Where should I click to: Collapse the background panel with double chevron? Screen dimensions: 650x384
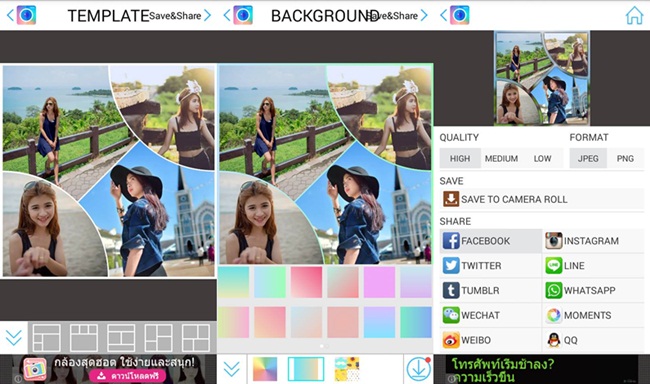(231, 368)
